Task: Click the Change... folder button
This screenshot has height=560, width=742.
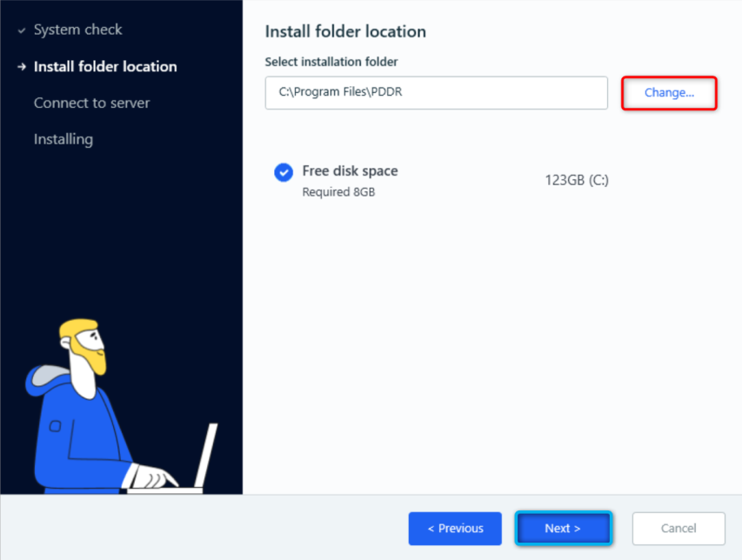Action: coord(669,93)
